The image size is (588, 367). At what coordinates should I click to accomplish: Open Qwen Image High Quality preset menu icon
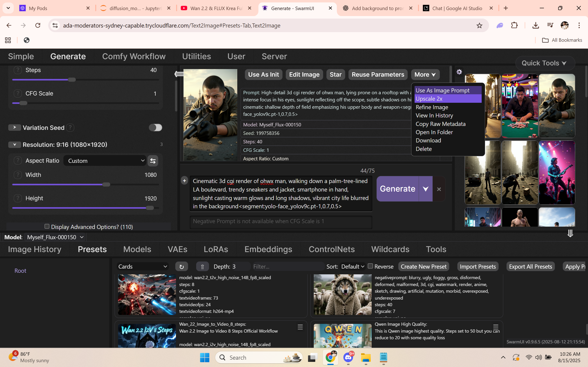[496, 327]
